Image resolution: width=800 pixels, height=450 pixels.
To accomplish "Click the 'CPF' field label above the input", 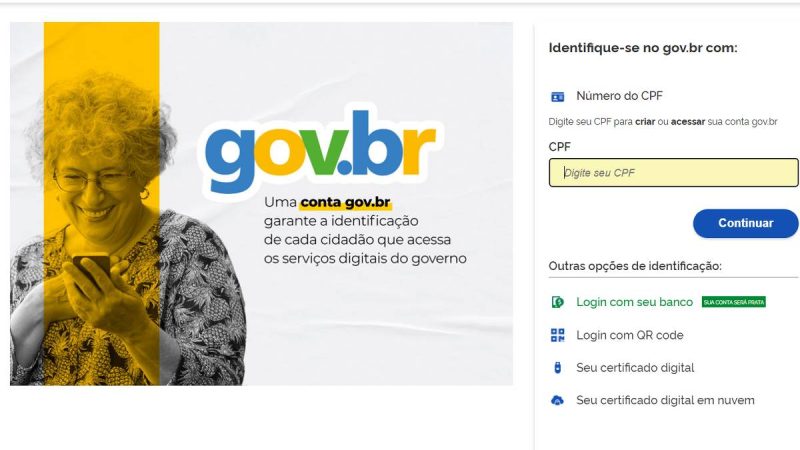I will pyautogui.click(x=559, y=147).
